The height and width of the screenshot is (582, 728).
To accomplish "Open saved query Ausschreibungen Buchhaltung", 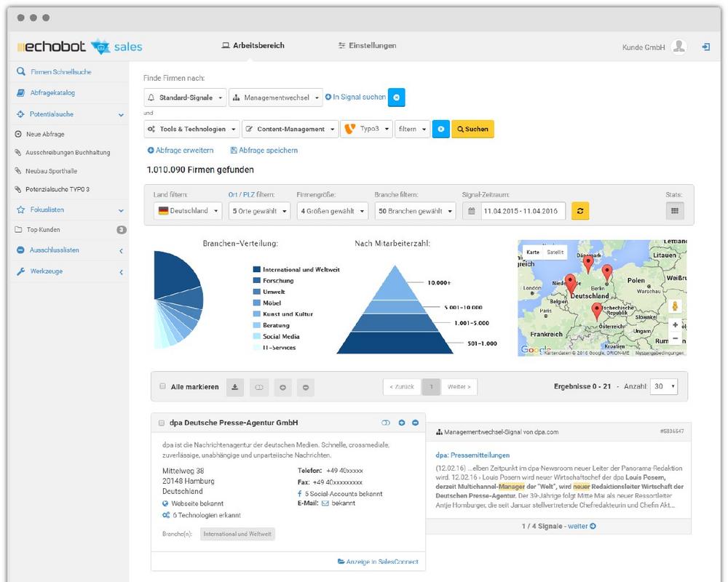I will tap(67, 152).
